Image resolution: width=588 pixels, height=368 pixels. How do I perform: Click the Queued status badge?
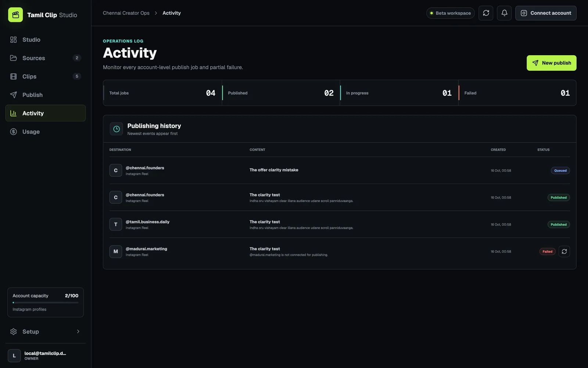click(560, 170)
